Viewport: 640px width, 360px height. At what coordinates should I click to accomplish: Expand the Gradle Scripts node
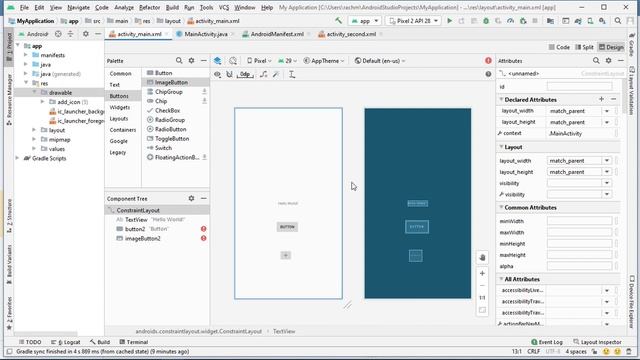(17, 158)
